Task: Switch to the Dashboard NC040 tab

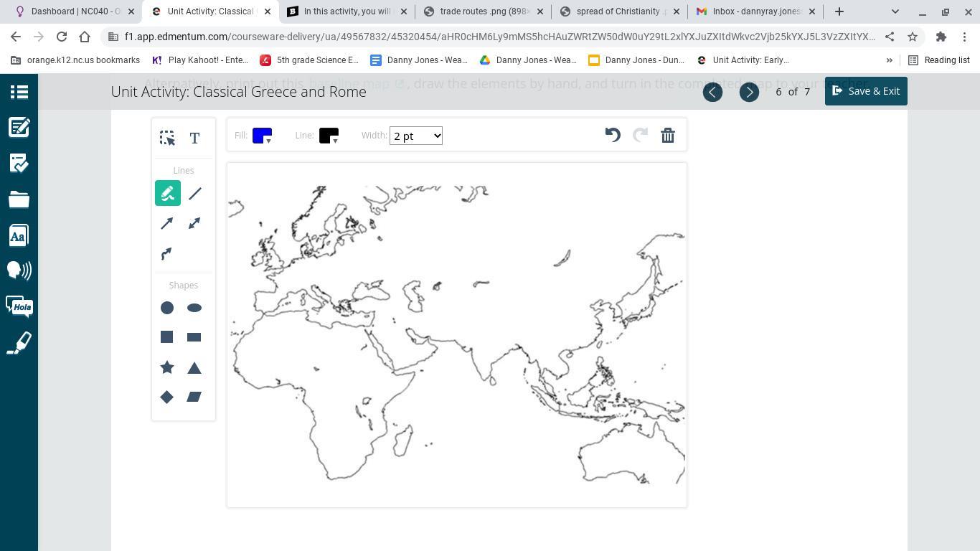Action: pos(72,11)
